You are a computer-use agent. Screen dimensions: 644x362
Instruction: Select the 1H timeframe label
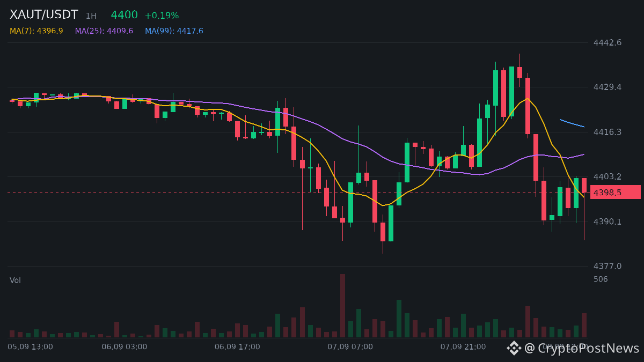pos(91,16)
